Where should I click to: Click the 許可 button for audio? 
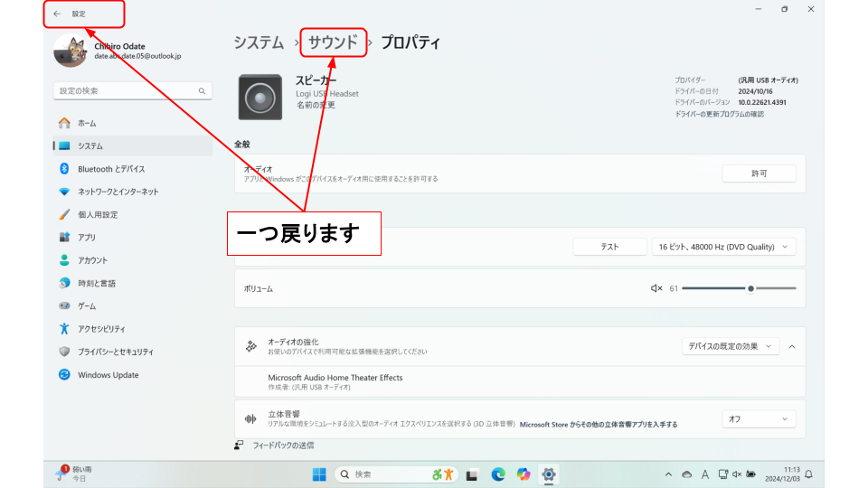[x=759, y=174]
